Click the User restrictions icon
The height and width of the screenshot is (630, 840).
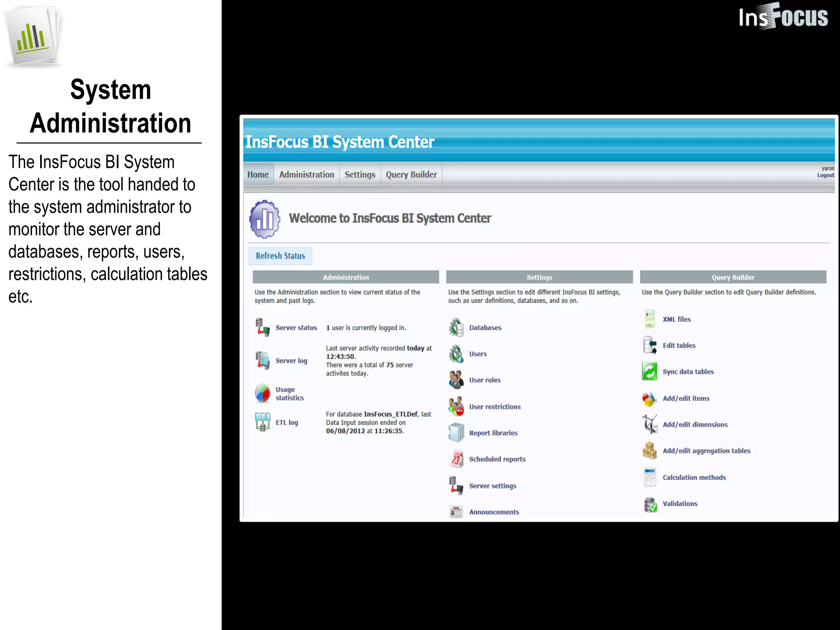456,406
